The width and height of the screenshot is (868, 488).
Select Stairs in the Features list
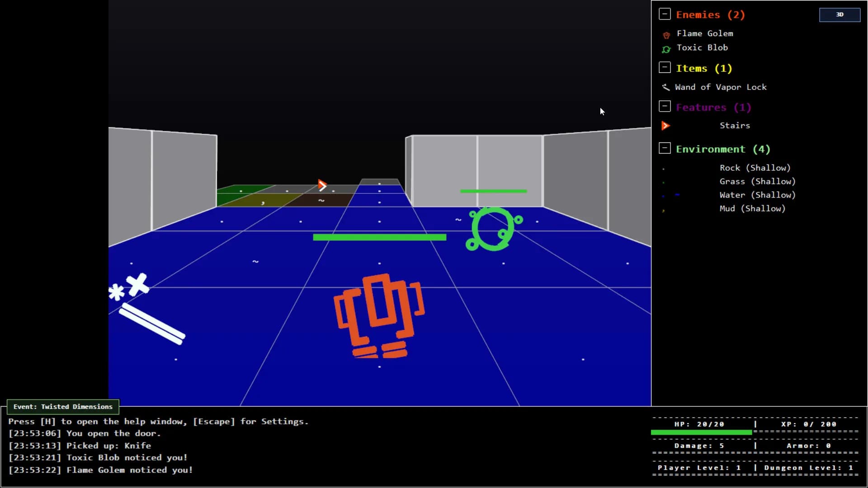click(x=735, y=126)
